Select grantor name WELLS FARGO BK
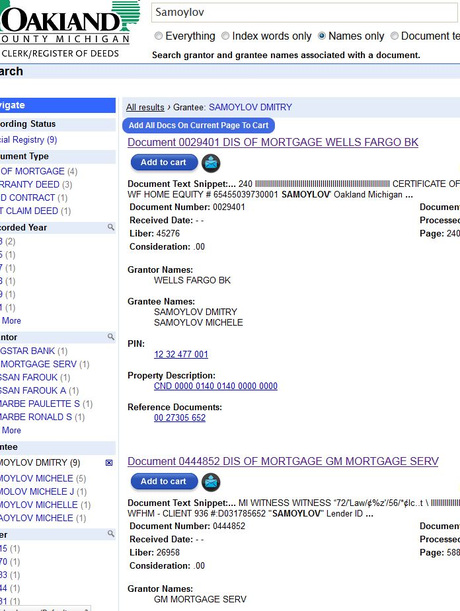Image resolution: width=460 pixels, height=611 pixels. 192,281
